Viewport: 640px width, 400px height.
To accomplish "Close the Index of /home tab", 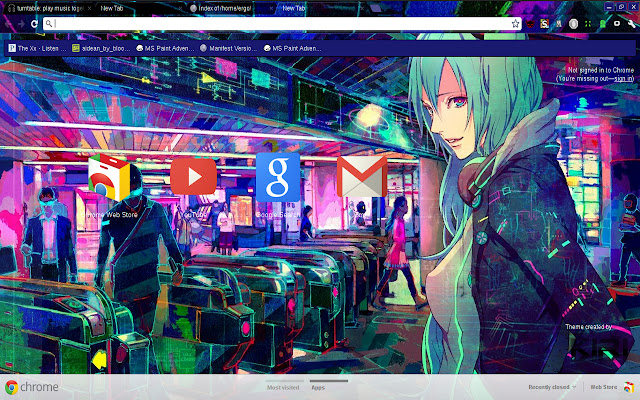I will pyautogui.click(x=271, y=8).
